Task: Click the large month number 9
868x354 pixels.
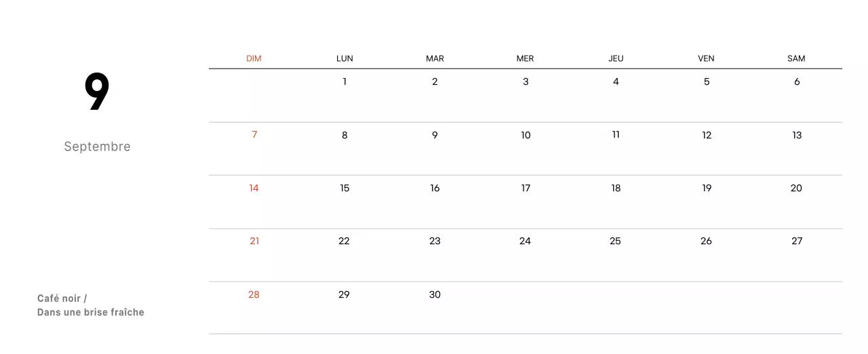Action: [x=97, y=92]
